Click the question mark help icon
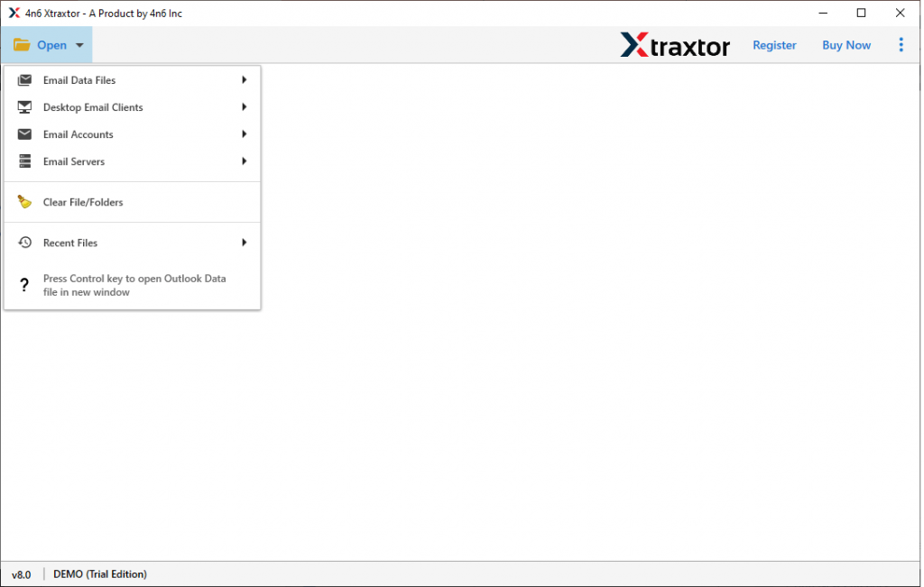 point(23,284)
